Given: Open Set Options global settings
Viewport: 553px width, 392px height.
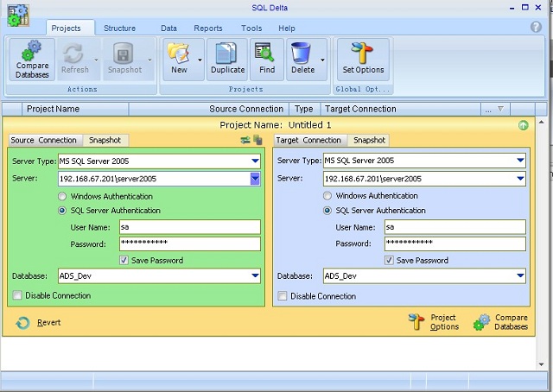Looking at the screenshot, I should pos(363,60).
